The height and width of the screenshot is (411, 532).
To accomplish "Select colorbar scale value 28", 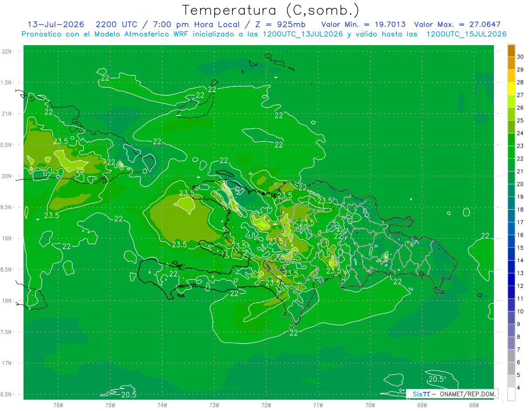I will click(520, 82).
